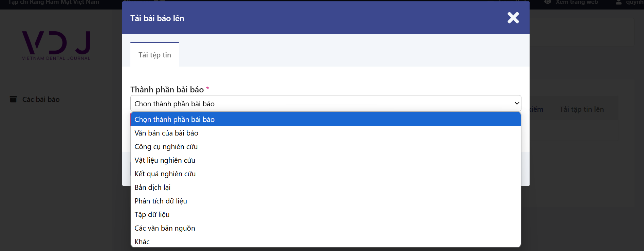Collapse the dropdown using its chevron arrow
The height and width of the screenshot is (251, 644).
(517, 103)
